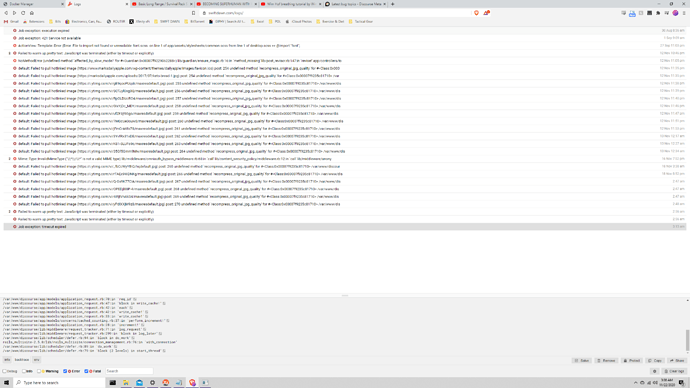This screenshot has width=690, height=388.
Task: Expand the first grouped 'Failed to warm up pretty text' row
Action: click(10, 53)
